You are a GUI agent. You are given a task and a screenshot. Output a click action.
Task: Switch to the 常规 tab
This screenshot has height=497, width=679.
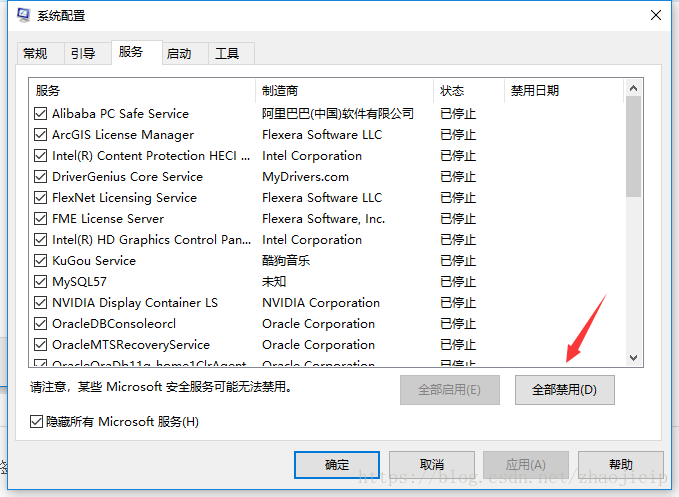[40, 54]
